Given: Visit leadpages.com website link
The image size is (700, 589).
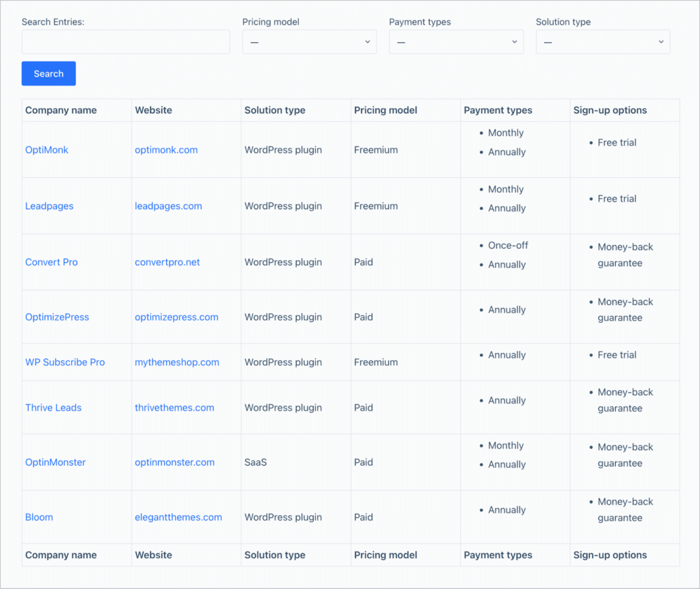Looking at the screenshot, I should tap(168, 206).
